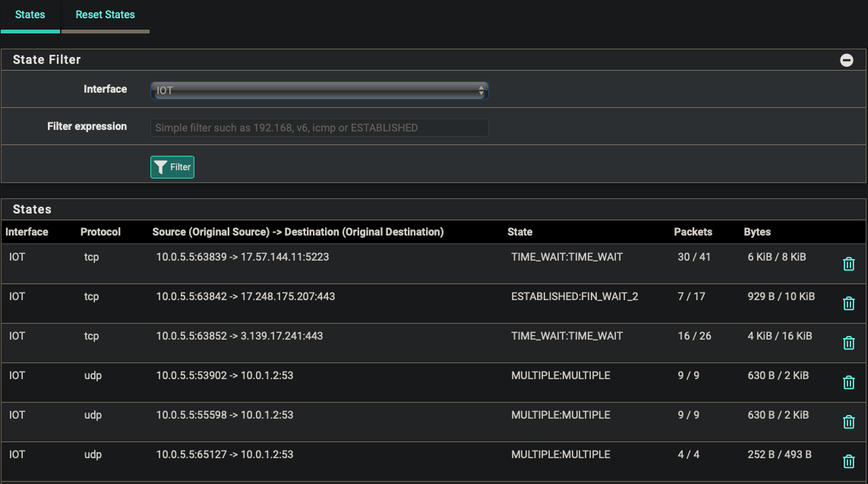Delete state for 17.57.144.11:5223 connection
Viewport: 868px width, 484px height.
click(x=848, y=264)
